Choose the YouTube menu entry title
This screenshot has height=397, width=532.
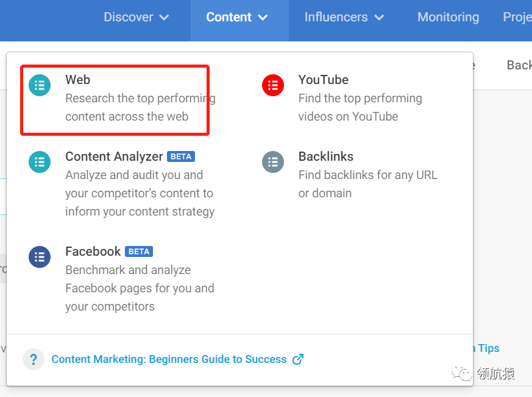point(323,80)
